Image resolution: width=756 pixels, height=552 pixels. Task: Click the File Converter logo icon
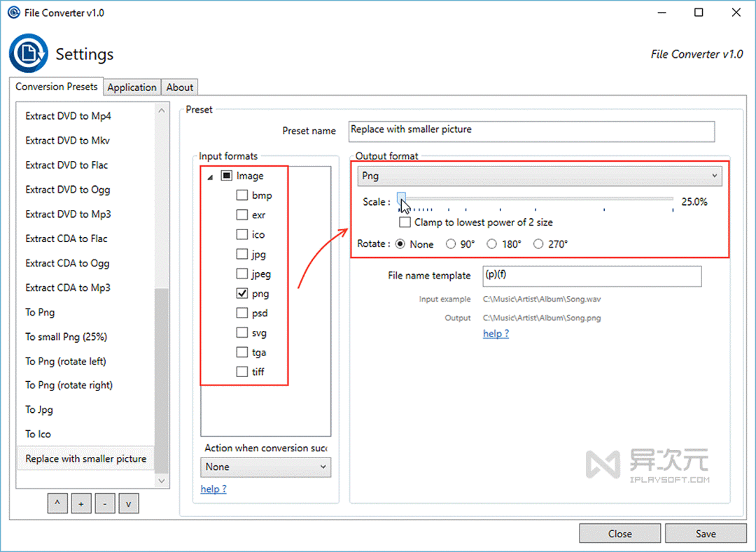pos(28,54)
